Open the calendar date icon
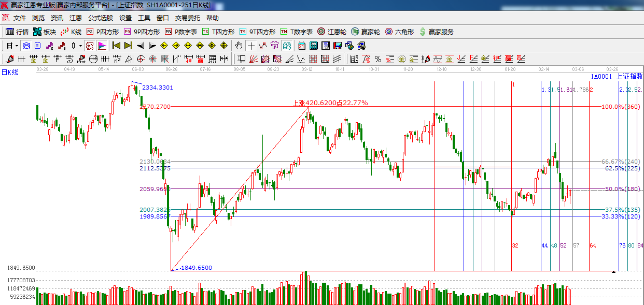Image resolution: width=644 pixels, height=305 pixels. click(301, 46)
